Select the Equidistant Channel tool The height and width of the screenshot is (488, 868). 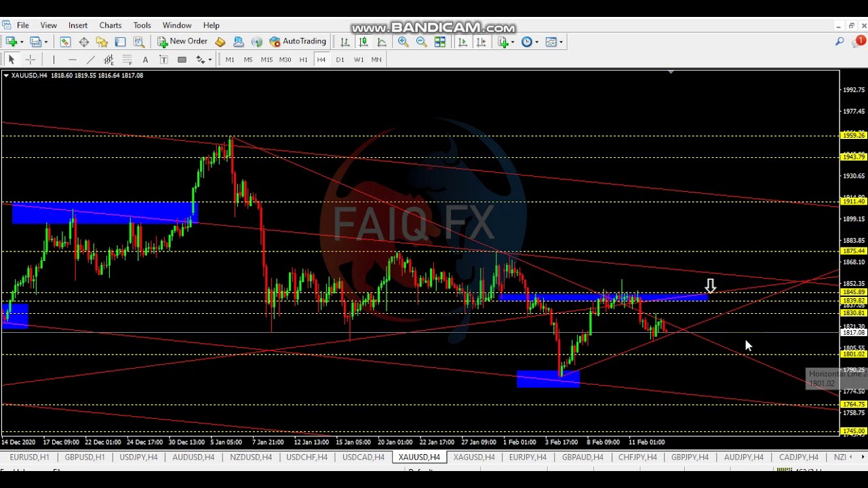tap(108, 60)
